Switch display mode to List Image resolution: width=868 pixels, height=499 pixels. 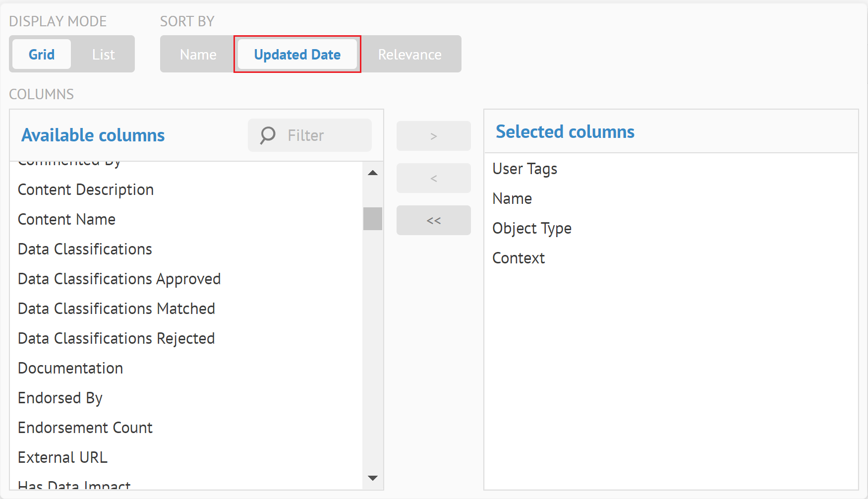tap(103, 54)
